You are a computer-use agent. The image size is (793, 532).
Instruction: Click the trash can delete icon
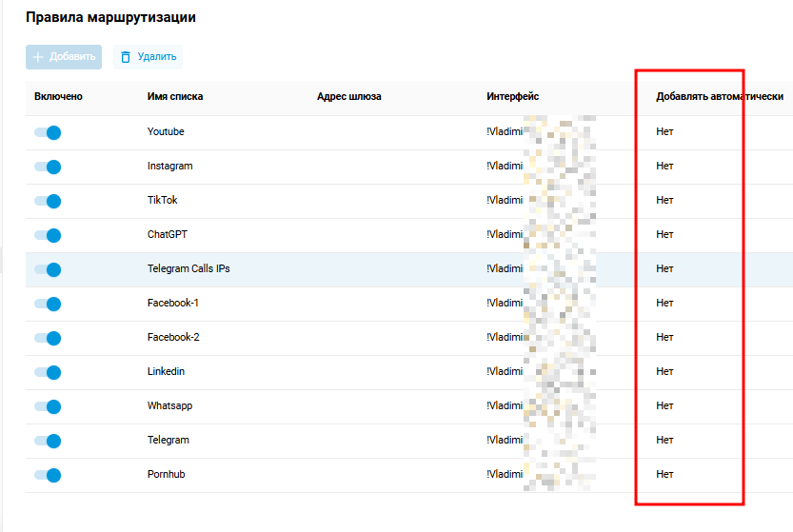click(x=125, y=57)
